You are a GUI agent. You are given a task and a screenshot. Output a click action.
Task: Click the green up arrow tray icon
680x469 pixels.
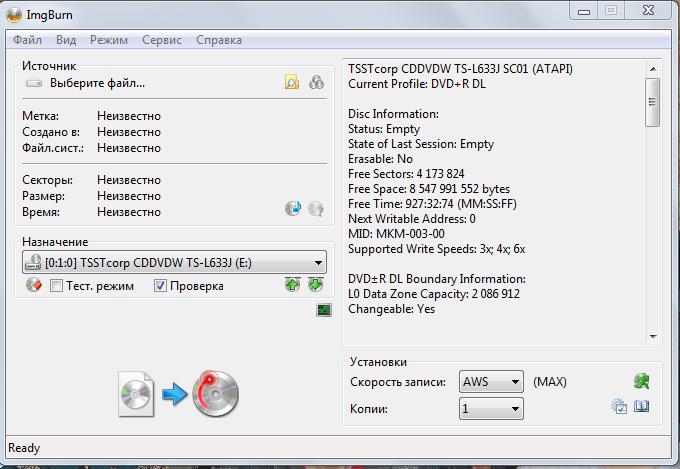coord(292,285)
